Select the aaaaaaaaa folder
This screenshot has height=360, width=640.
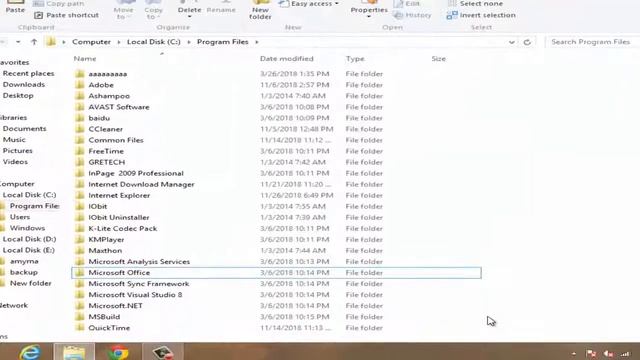coord(108,74)
